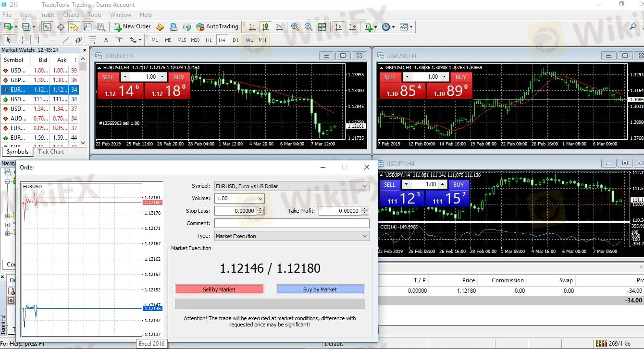Set the timeframe to D1
This screenshot has height=349, width=644.
pyautogui.click(x=235, y=40)
